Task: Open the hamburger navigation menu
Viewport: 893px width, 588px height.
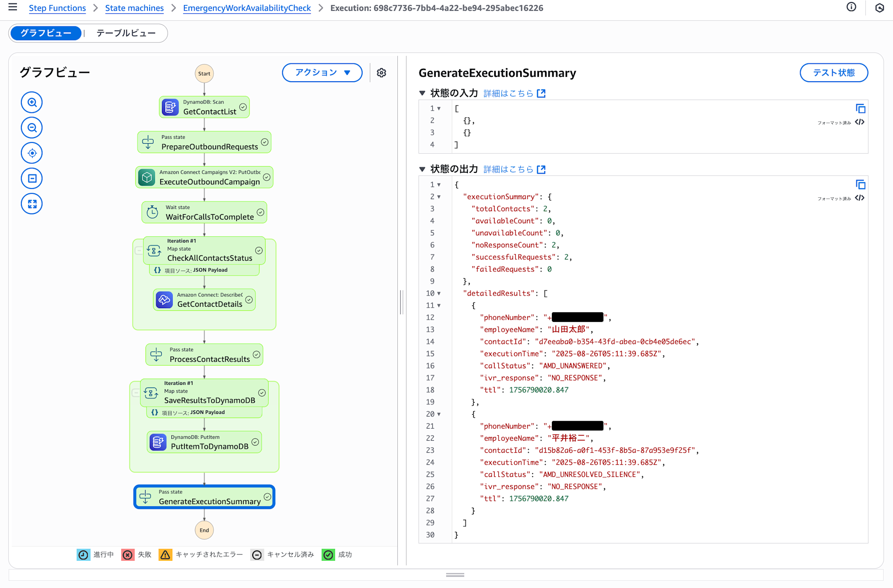Action: pos(13,7)
